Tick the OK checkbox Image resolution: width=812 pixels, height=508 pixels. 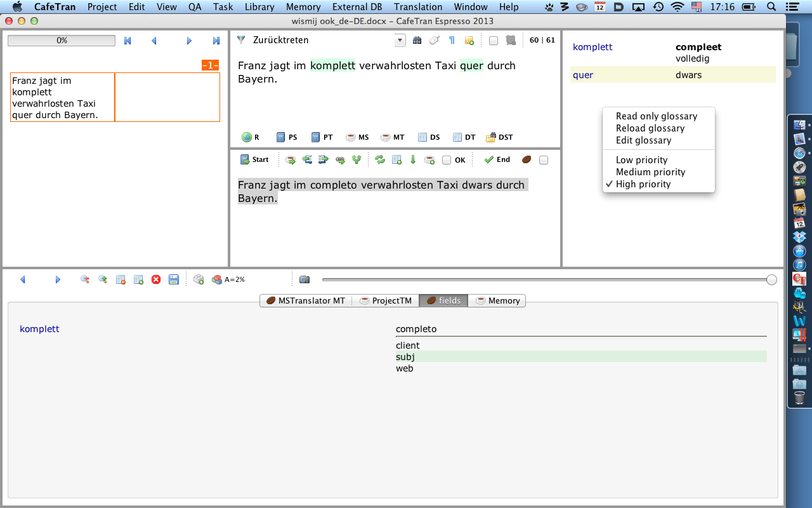(447, 160)
